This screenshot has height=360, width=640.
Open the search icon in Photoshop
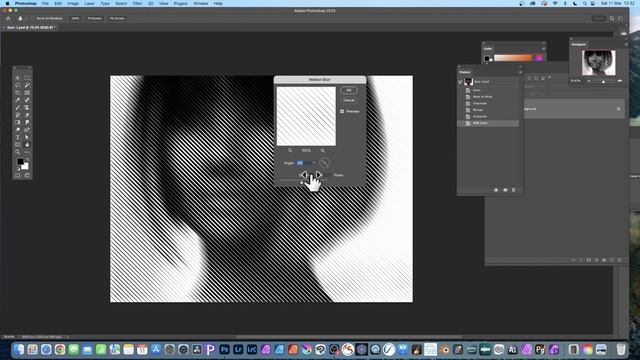(x=612, y=18)
